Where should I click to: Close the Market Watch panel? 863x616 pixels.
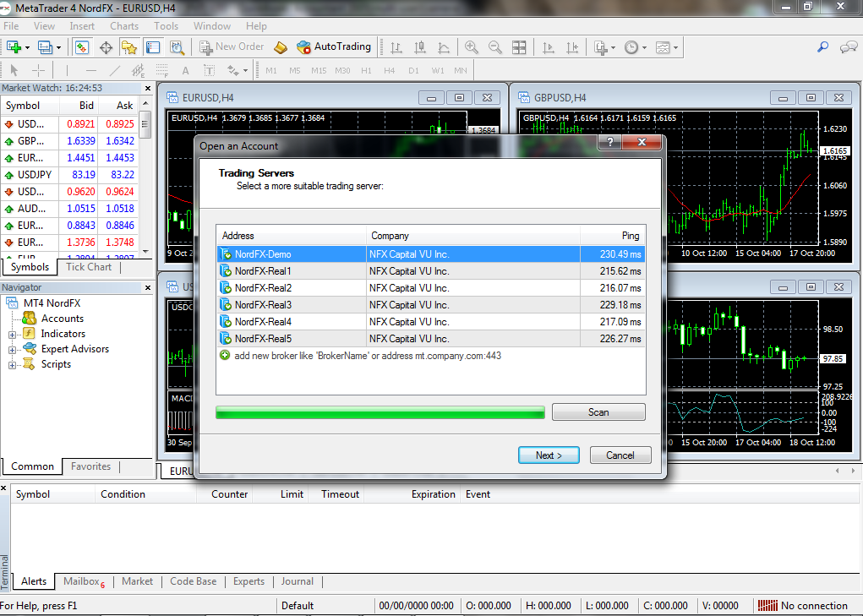point(148,88)
